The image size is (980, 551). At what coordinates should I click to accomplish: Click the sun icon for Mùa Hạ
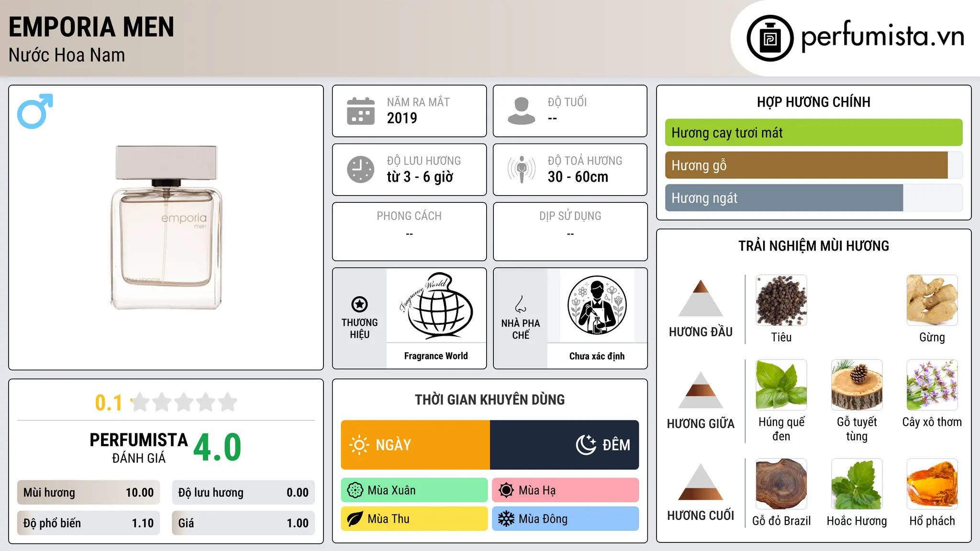coord(506,490)
